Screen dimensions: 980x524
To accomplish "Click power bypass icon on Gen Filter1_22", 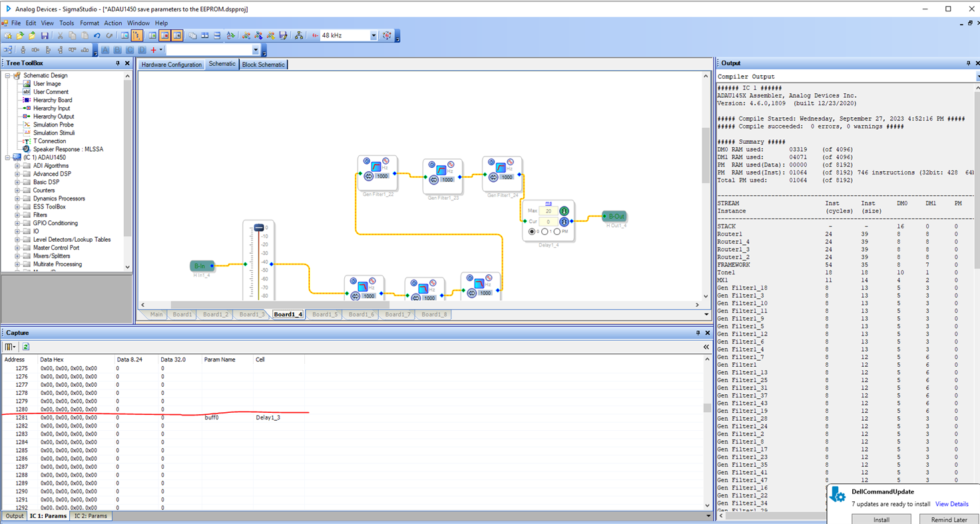I will [x=367, y=160].
